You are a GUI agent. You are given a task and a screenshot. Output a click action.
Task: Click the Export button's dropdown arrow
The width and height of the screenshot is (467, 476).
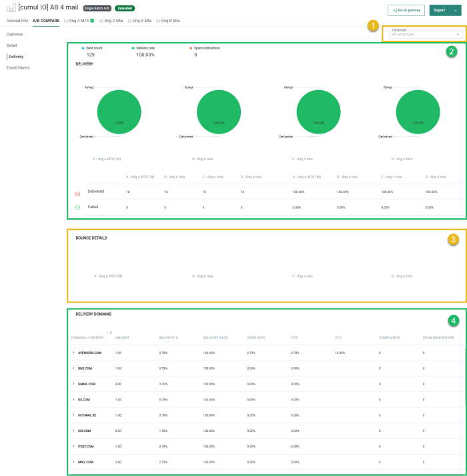455,10
